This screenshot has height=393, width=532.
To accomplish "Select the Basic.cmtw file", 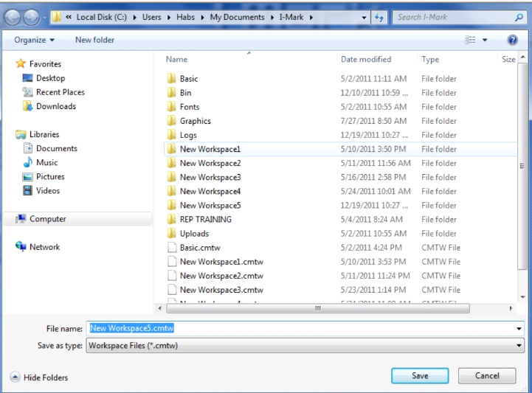I will (198, 248).
